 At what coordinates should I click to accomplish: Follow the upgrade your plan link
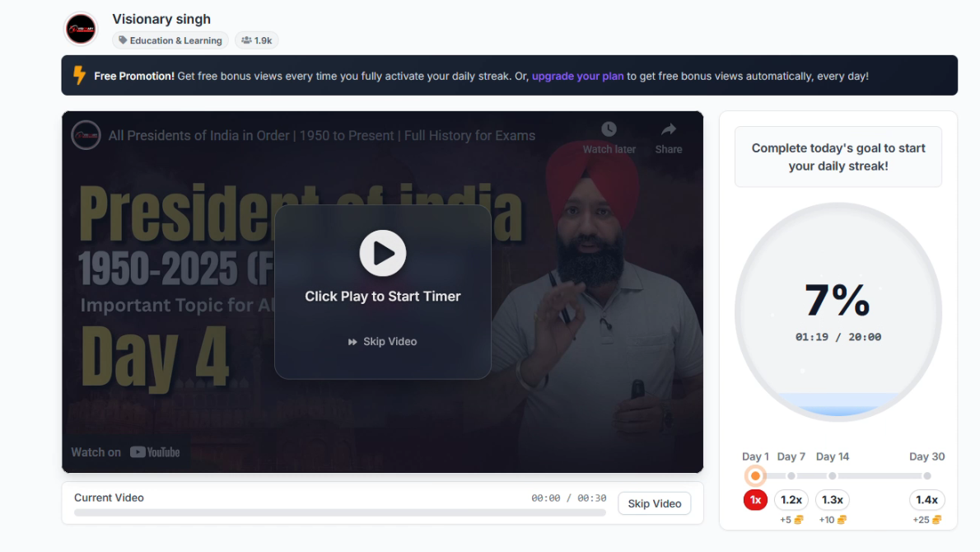tap(577, 76)
